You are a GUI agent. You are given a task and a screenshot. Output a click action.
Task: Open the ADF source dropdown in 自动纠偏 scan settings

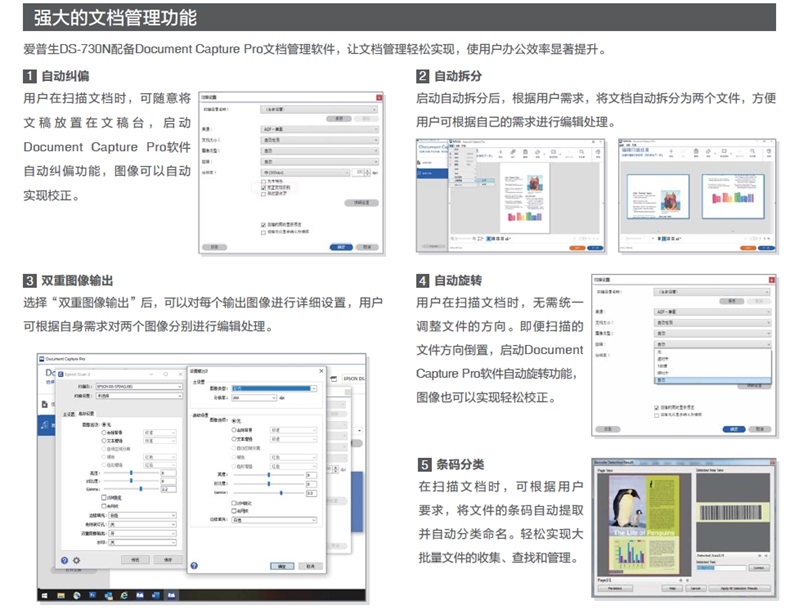coord(319,129)
